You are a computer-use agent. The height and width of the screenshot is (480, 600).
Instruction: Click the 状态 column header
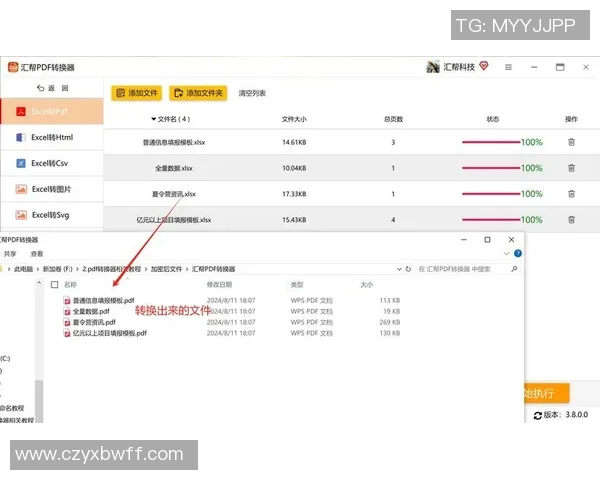(x=492, y=119)
